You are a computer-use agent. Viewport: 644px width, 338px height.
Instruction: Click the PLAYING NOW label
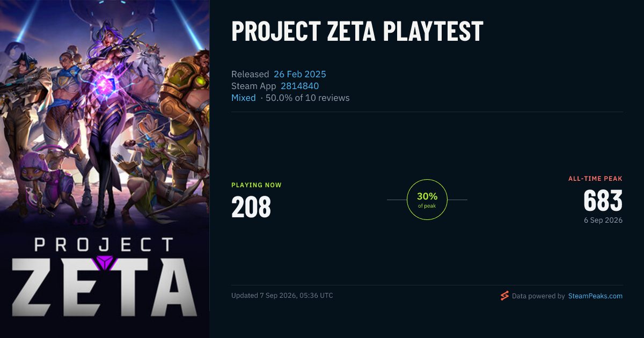[257, 185]
